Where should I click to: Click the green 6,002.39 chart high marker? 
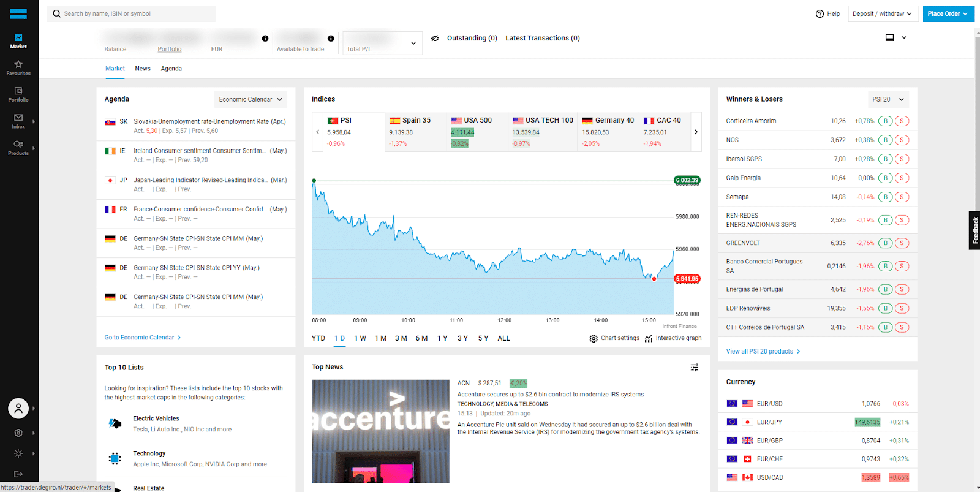(687, 180)
